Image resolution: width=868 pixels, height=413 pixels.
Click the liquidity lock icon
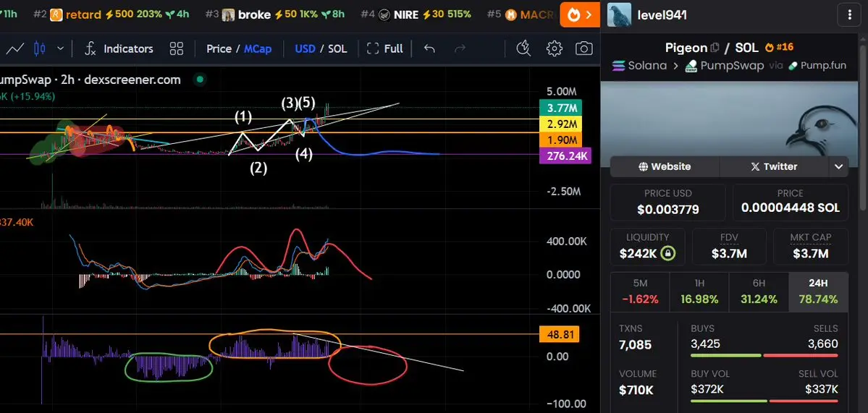668,254
